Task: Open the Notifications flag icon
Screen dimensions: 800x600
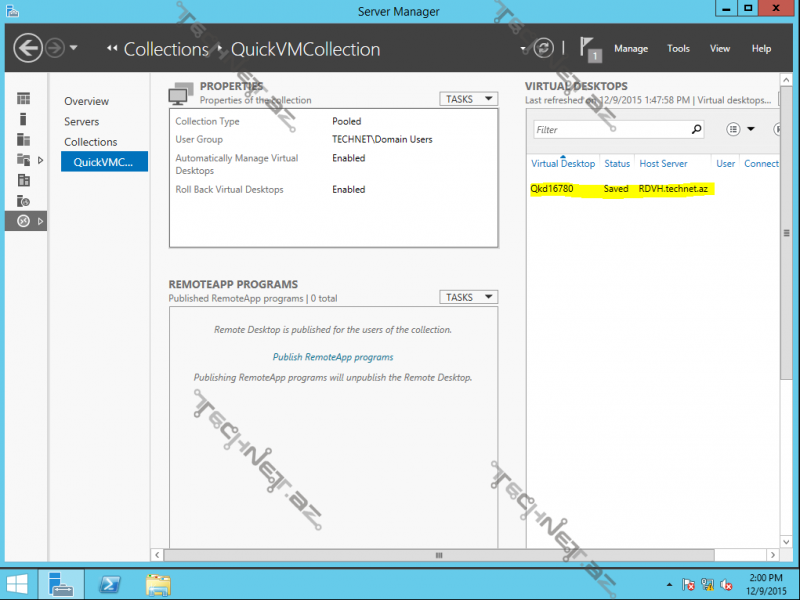Action: point(590,49)
